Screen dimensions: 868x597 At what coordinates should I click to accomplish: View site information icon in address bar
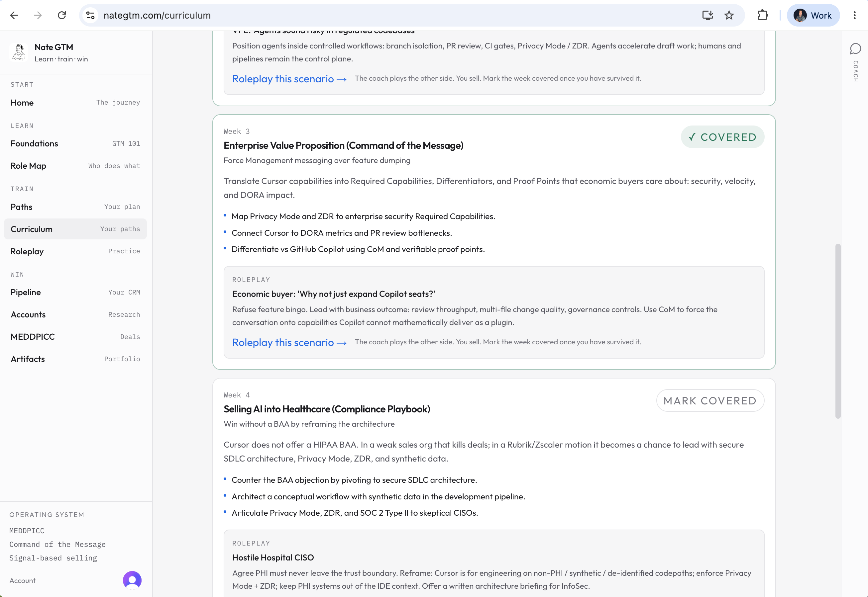[90, 15]
